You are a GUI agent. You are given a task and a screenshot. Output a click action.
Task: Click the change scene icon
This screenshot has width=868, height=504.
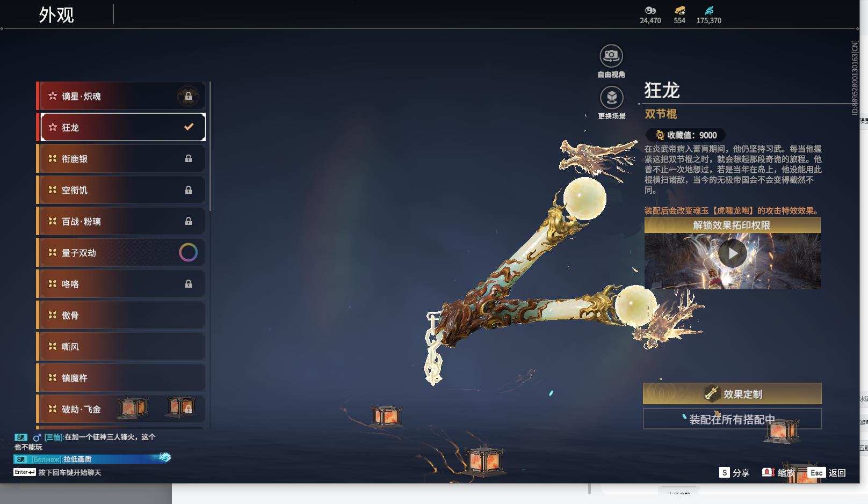(611, 98)
